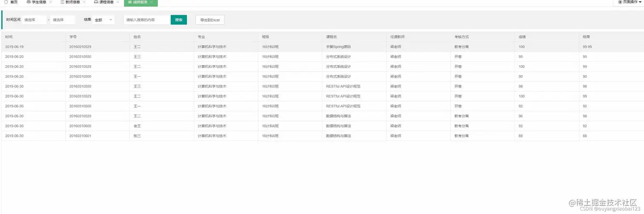Click the name 张三
Viewport: 644px width, 214px height.
(137, 136)
